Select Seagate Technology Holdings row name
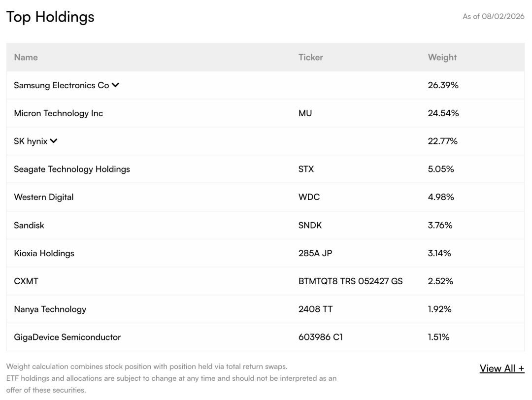Viewport: 532px width, 400px height. point(72,169)
